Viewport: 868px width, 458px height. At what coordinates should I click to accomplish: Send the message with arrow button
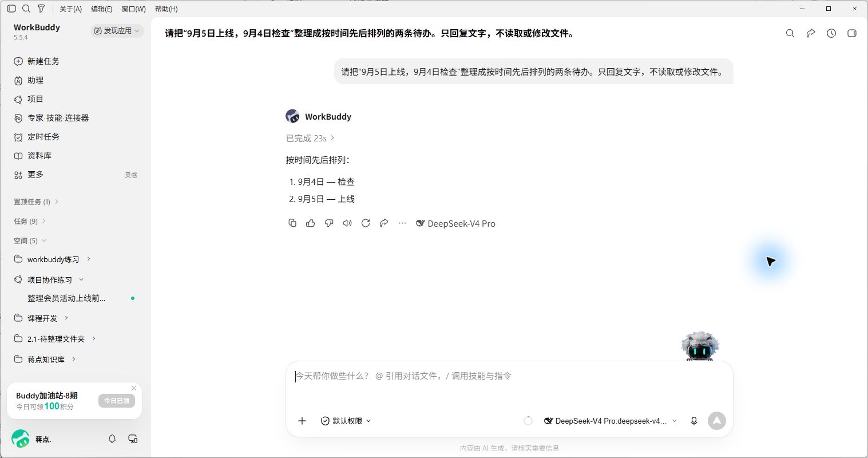(717, 421)
